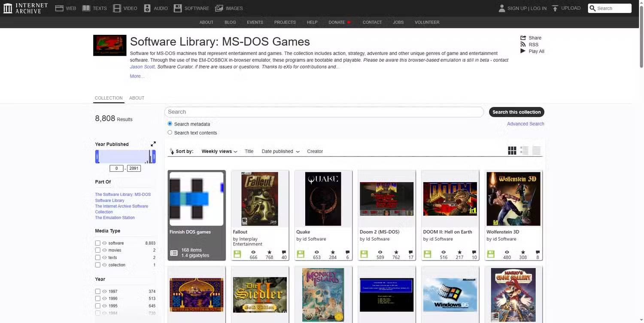Open the Jason Scott curator link
This screenshot has width=644, height=323.
pyautogui.click(x=143, y=67)
